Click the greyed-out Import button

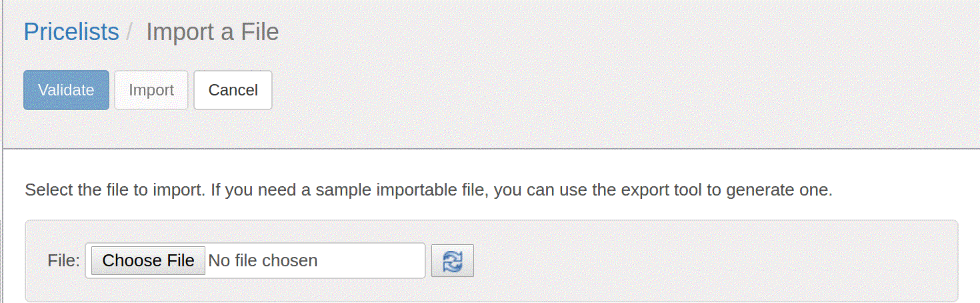pyautogui.click(x=151, y=90)
